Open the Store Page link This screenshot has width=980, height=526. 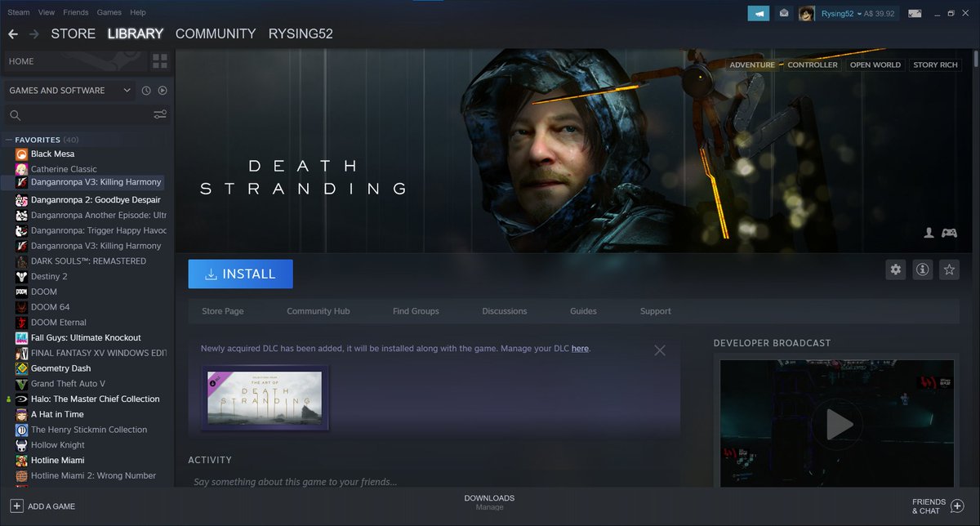(223, 311)
